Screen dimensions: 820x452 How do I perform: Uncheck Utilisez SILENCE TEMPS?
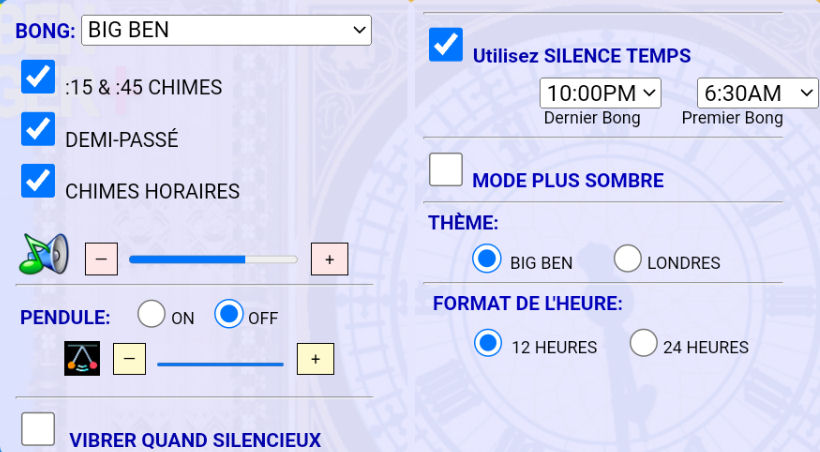tap(446, 45)
